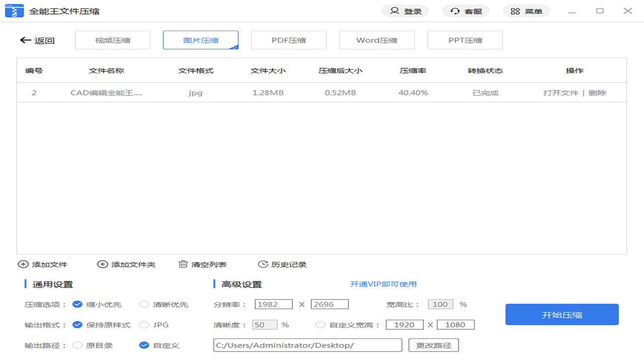Screen dimensions: 644x362
Task: Choose JPG as the output format
Action: [144, 325]
